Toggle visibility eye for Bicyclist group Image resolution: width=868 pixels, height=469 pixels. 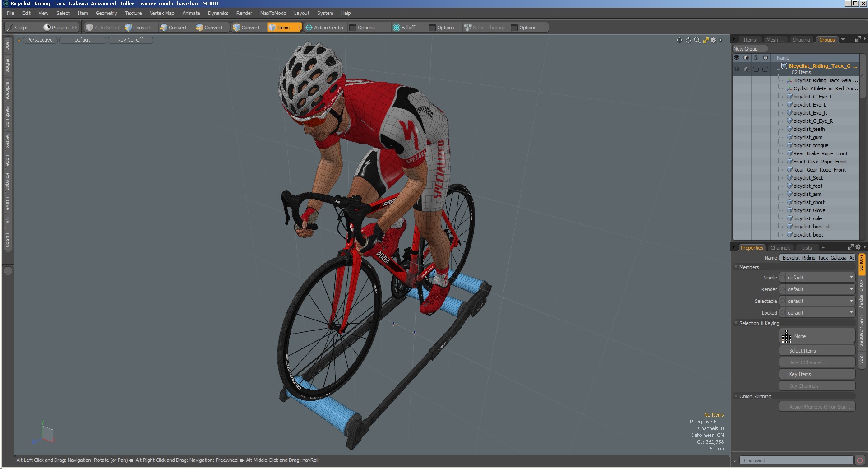[737, 69]
